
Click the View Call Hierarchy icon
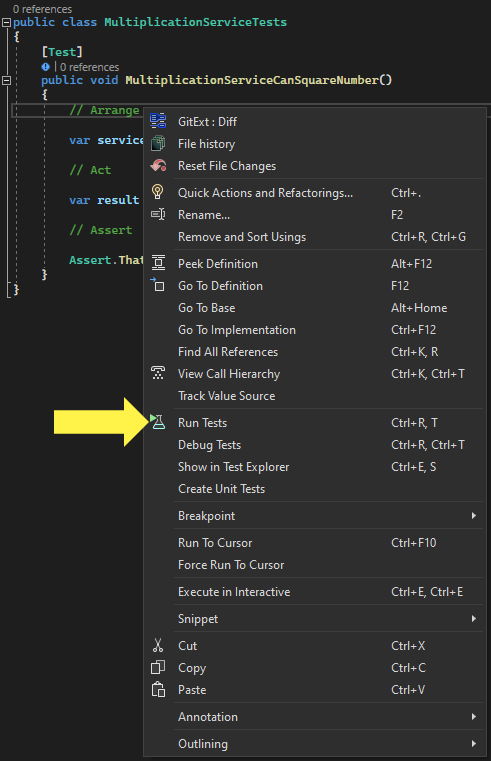[x=158, y=373]
